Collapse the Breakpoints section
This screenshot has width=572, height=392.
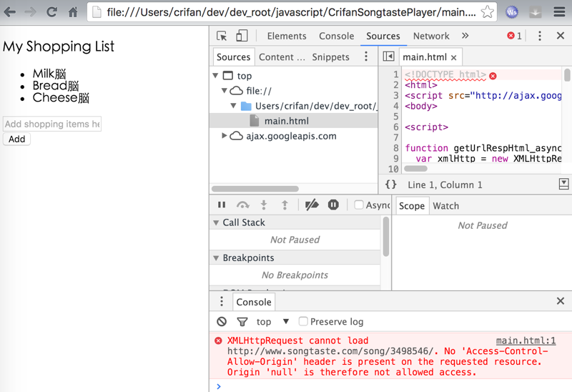(x=217, y=258)
